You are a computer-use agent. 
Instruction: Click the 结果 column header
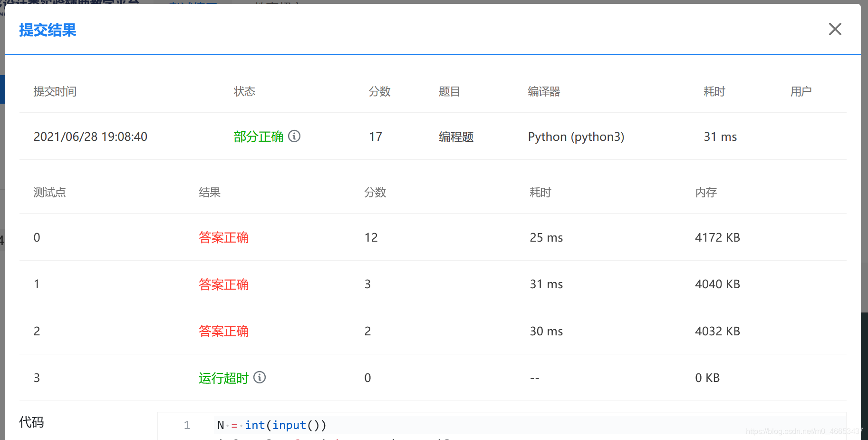click(x=210, y=192)
